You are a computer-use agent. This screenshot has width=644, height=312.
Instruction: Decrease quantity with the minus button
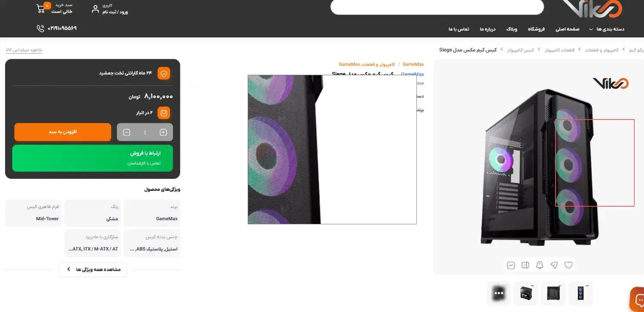pyautogui.click(x=127, y=132)
